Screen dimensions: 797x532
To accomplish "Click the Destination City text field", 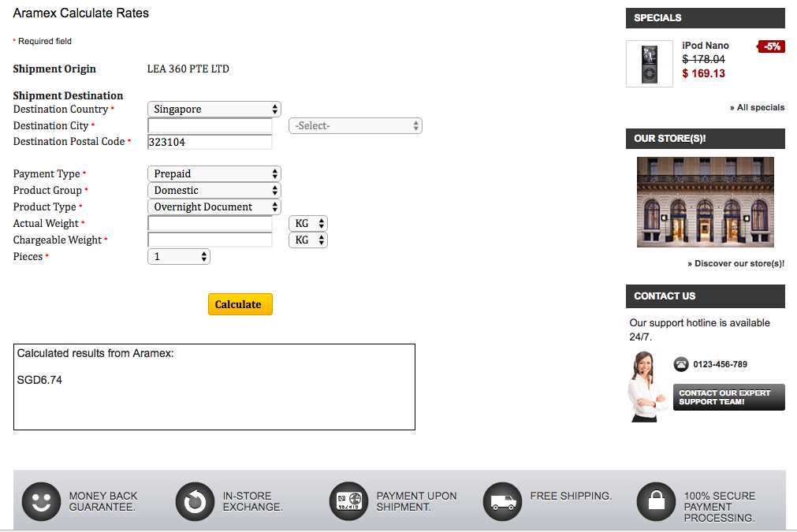I will (x=210, y=126).
